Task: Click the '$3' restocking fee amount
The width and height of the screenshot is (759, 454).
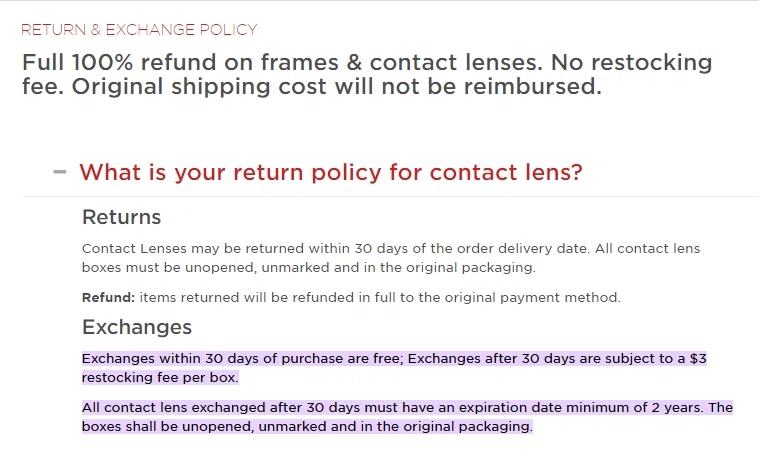Action: pyautogui.click(x=698, y=359)
